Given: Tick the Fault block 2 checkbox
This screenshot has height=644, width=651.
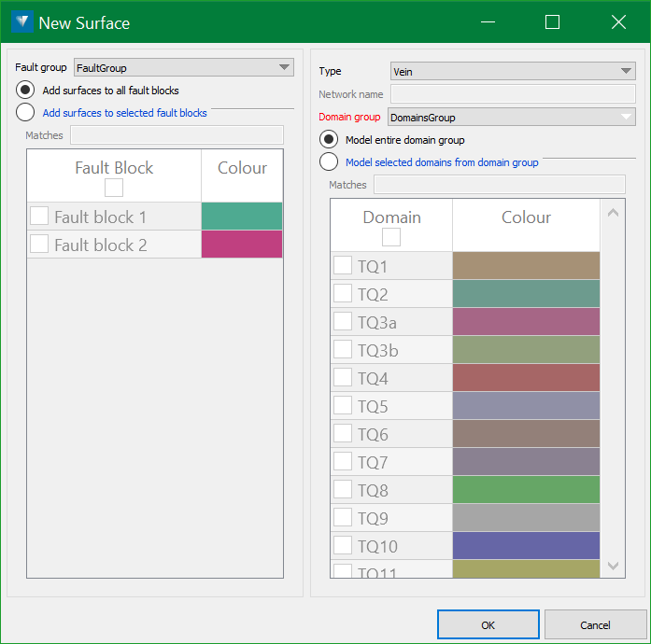Looking at the screenshot, I should click(x=39, y=245).
